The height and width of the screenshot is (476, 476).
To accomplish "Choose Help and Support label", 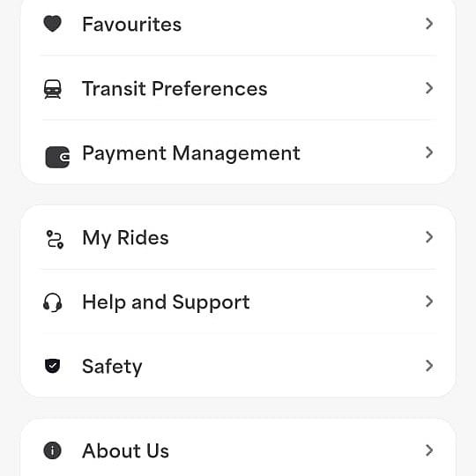I will coord(166,303).
